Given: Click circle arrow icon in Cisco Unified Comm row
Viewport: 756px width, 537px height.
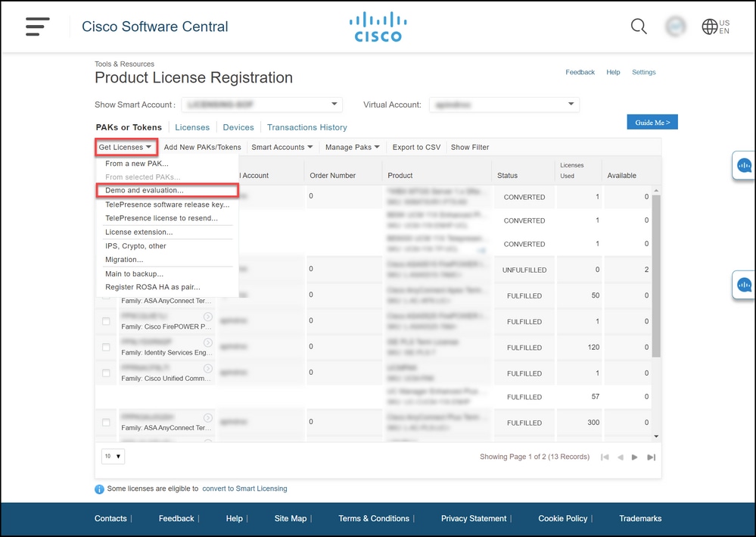Looking at the screenshot, I should pos(208,368).
